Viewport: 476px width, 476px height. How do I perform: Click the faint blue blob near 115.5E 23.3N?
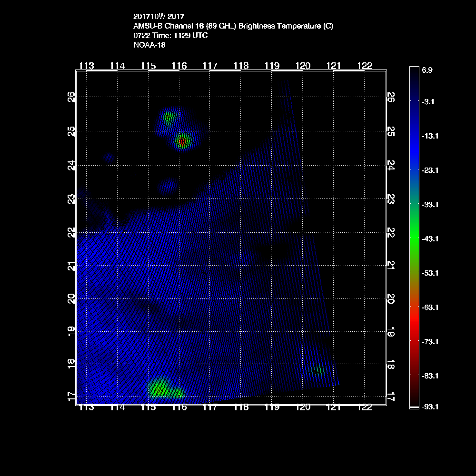point(167,186)
